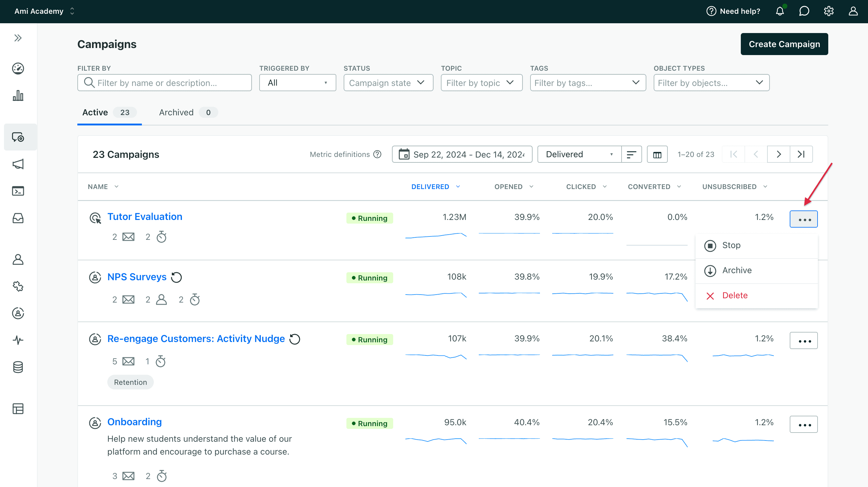
Task: Open the activity pulse icon in sidebar
Action: click(18, 340)
